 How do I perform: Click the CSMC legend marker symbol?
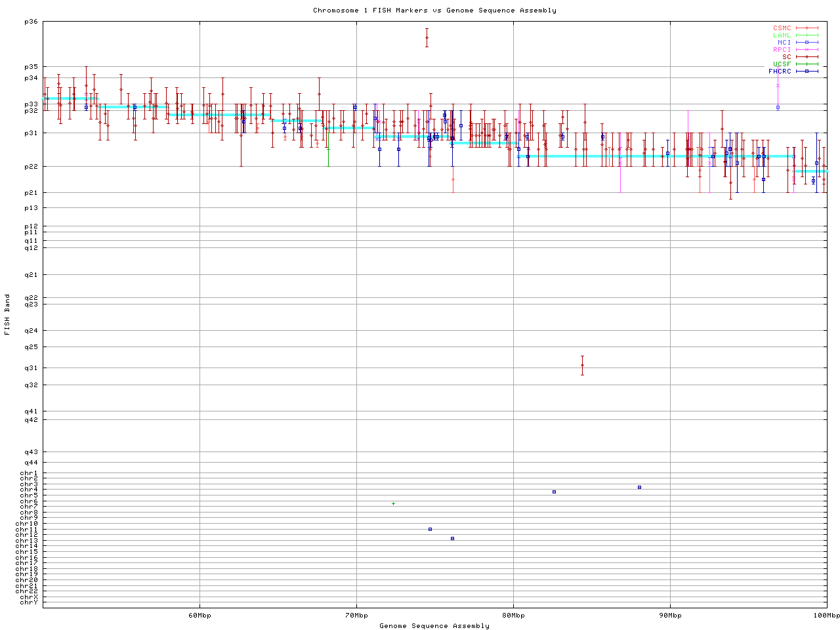(x=807, y=28)
